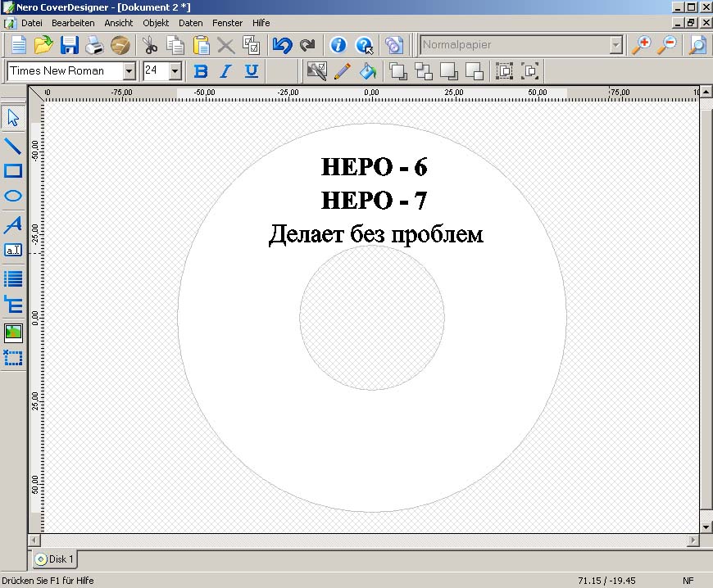Open the blue info icon
Viewport: 713px width, 588px height.
(x=338, y=45)
